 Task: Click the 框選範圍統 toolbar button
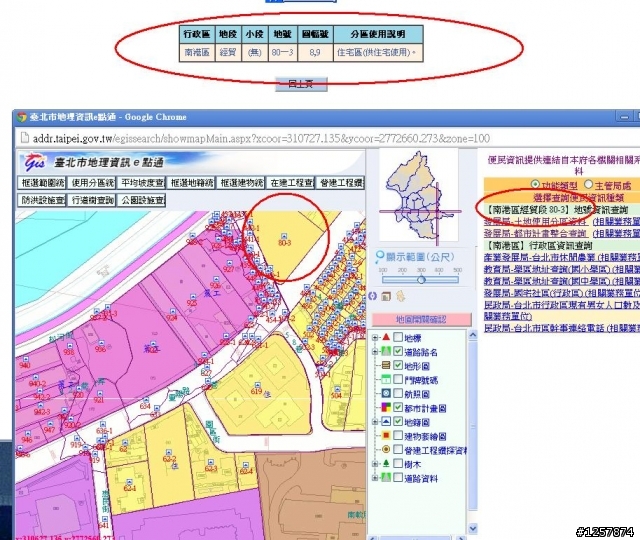click(42, 183)
